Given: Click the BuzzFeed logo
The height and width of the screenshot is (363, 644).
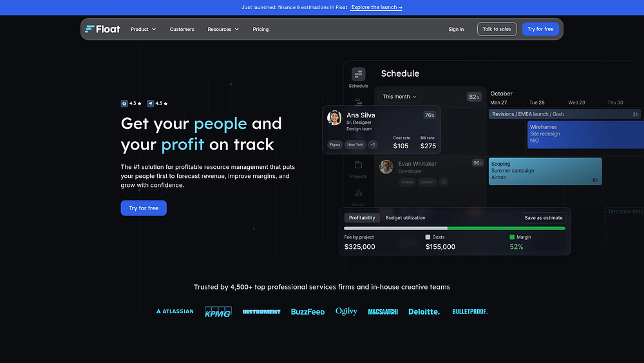Looking at the screenshot, I should point(308,311).
